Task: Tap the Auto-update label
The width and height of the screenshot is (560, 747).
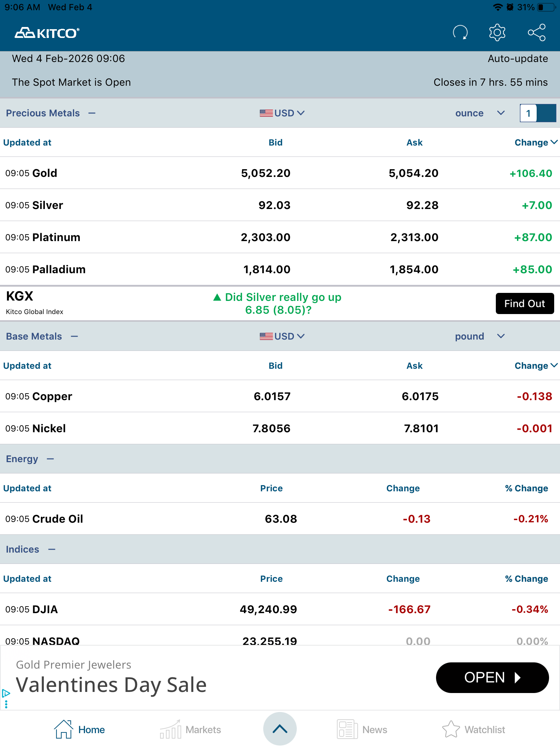Action: (518, 59)
